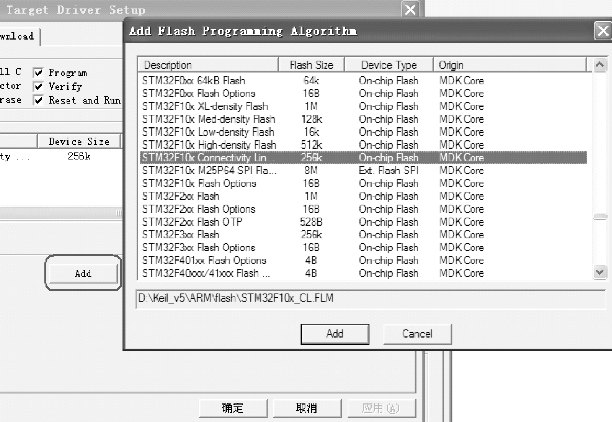612x422 pixels.
Task: Close the Add Flash Programming Algorithm dialog
Action: click(x=603, y=31)
